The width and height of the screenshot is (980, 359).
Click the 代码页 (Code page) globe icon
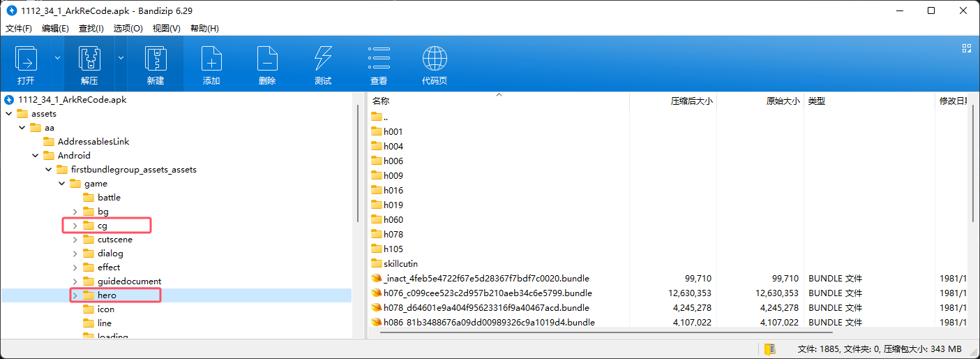pyautogui.click(x=435, y=59)
